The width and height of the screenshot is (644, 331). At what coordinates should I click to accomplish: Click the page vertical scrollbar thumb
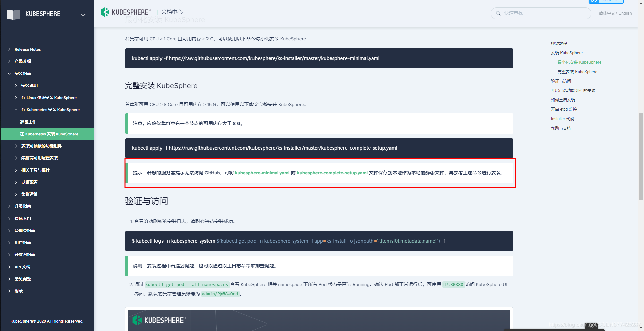(641, 156)
